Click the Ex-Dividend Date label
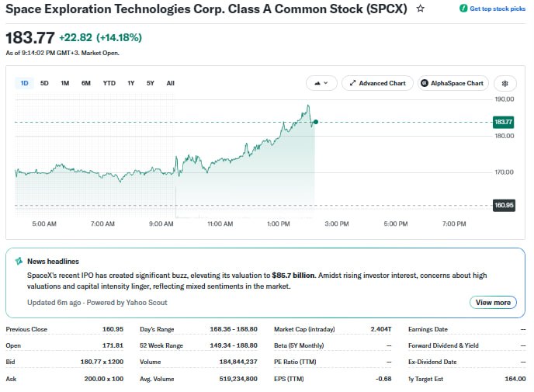Screen dimensions: 534x392 point(432,362)
